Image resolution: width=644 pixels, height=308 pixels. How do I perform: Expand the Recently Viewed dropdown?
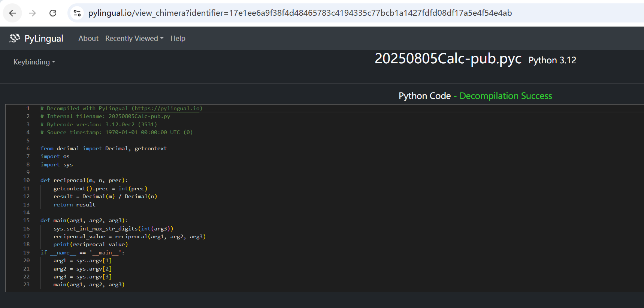click(134, 39)
